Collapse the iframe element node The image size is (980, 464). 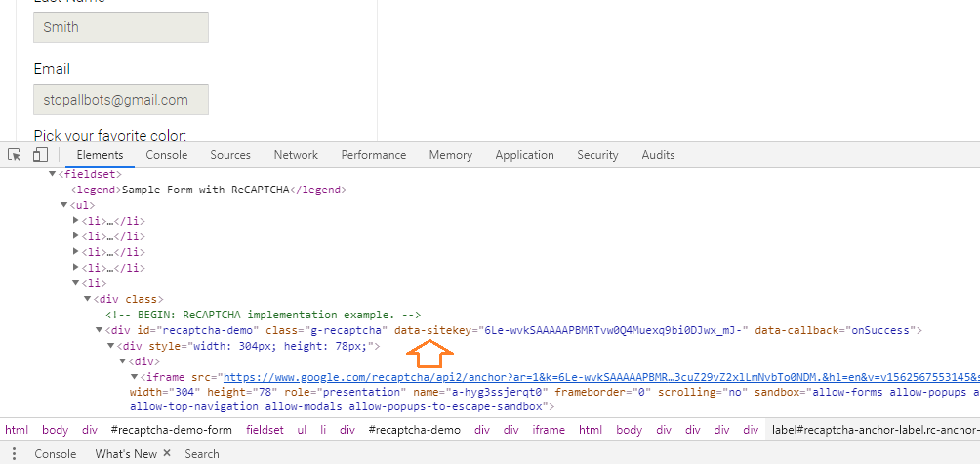point(135,377)
